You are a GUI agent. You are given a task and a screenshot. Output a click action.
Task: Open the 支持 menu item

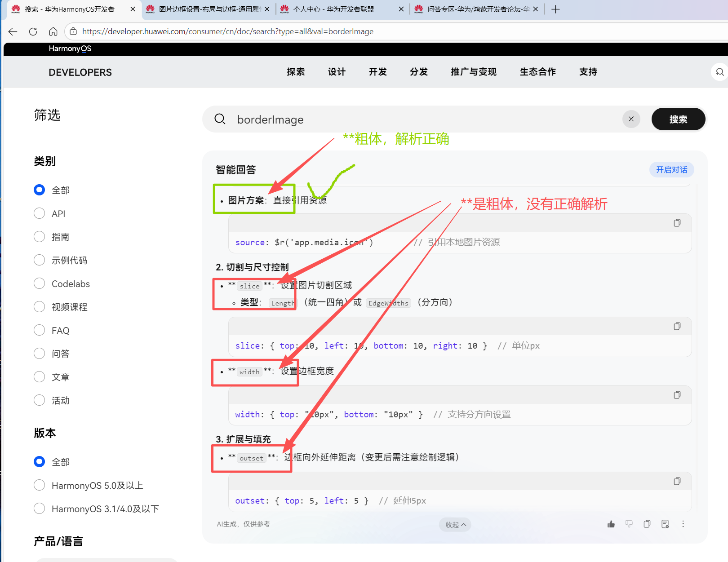point(588,72)
